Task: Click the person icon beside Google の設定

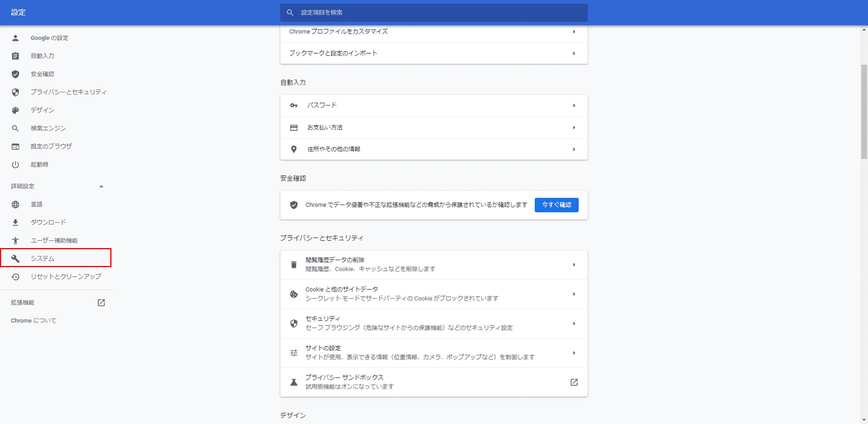Action: [x=15, y=38]
